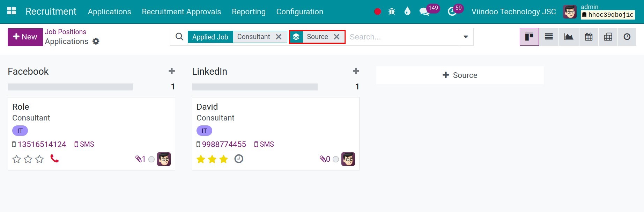Switch to Activity view
This screenshot has height=212, width=644.
pos(627,37)
